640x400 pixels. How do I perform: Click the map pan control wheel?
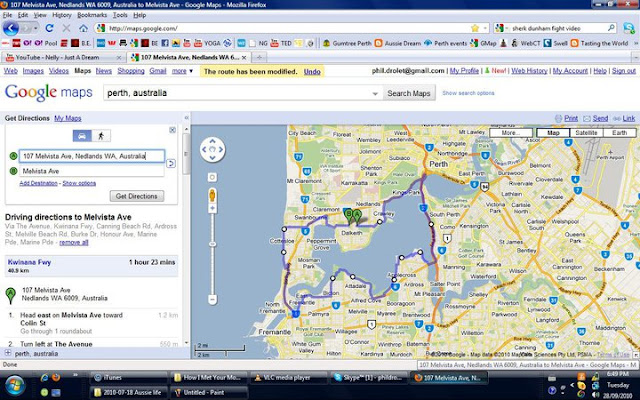pyautogui.click(x=212, y=149)
